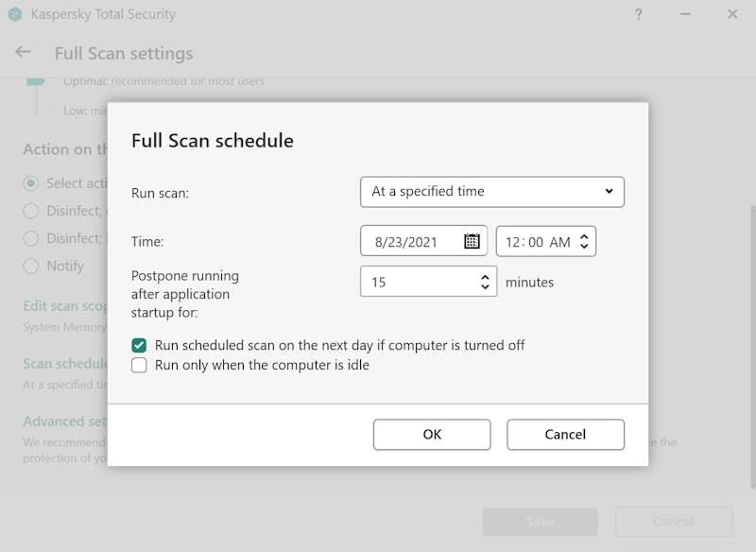Click 'Optimal: recommended for most users' text
Viewport: 756px width, 552px height.
click(x=163, y=81)
